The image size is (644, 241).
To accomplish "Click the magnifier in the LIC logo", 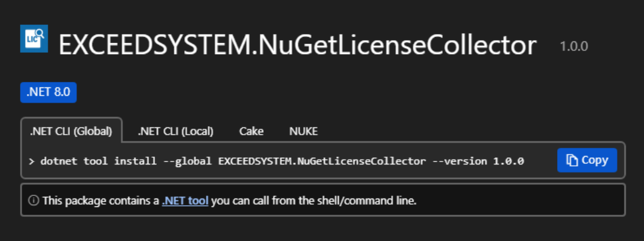I will tap(39, 33).
